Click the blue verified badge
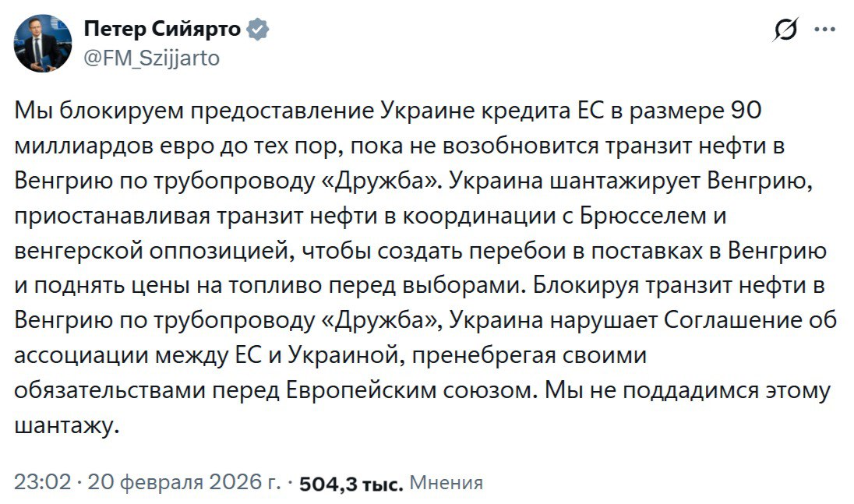Viewport: 854px width, 504px height. click(x=258, y=30)
